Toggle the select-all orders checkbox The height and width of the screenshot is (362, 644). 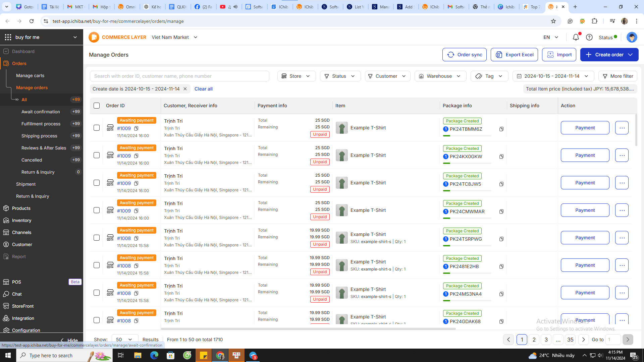pyautogui.click(x=97, y=106)
